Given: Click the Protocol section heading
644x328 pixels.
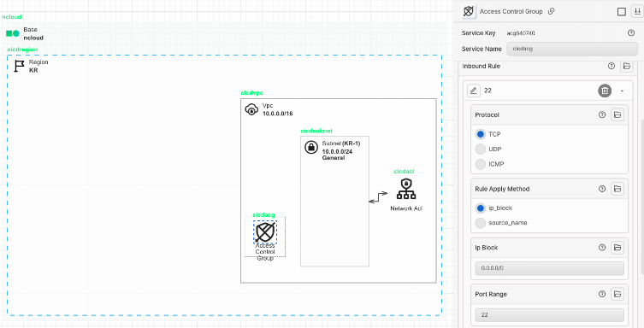Looking at the screenshot, I should click(x=487, y=114).
